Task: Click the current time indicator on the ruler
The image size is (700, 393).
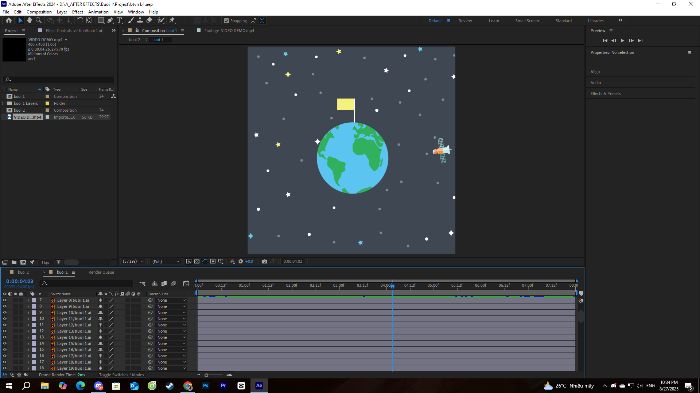Action: click(392, 285)
